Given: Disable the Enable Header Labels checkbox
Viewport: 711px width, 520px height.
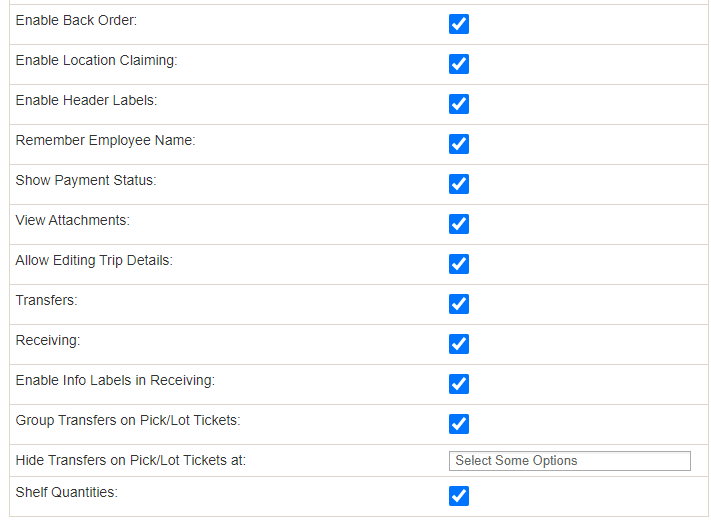Looking at the screenshot, I should [458, 104].
